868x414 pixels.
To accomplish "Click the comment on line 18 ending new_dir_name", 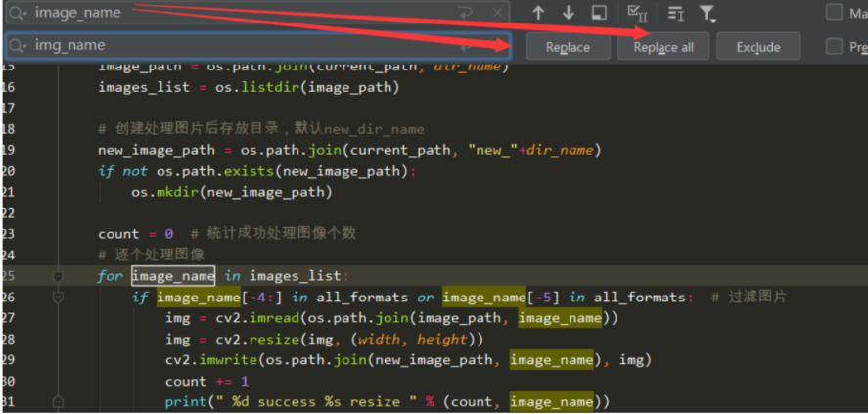I will click(261, 129).
